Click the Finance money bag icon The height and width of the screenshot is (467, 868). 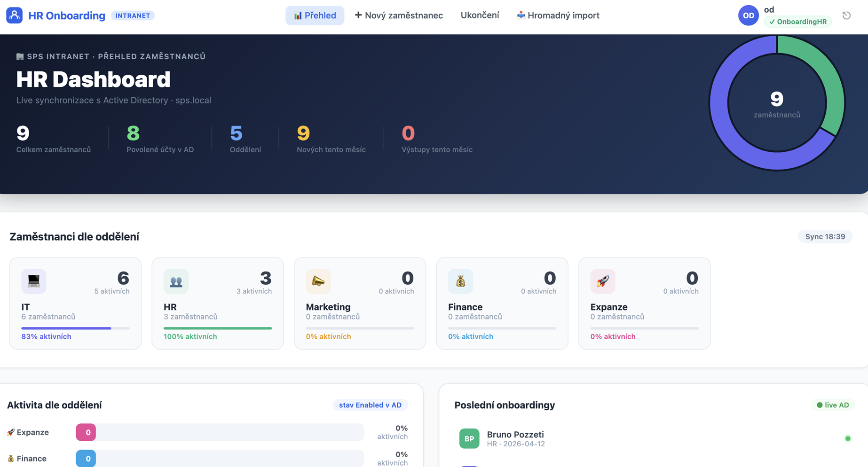pyautogui.click(x=460, y=281)
